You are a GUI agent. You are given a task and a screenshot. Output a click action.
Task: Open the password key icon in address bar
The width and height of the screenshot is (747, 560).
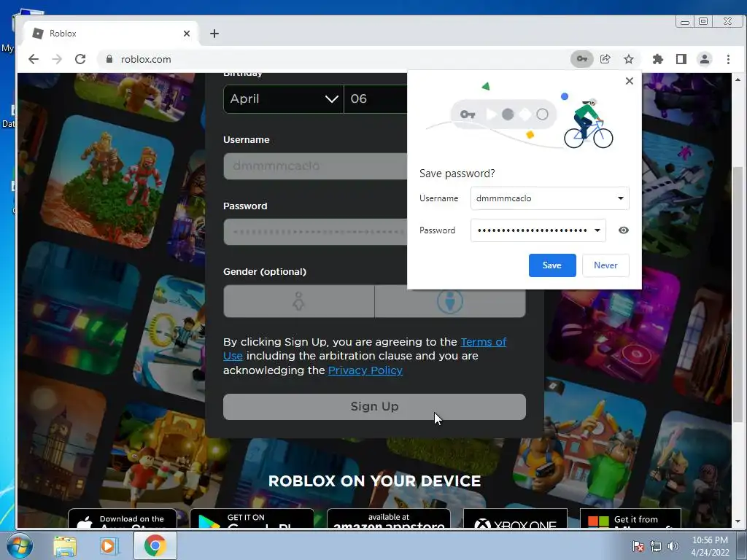pyautogui.click(x=581, y=59)
